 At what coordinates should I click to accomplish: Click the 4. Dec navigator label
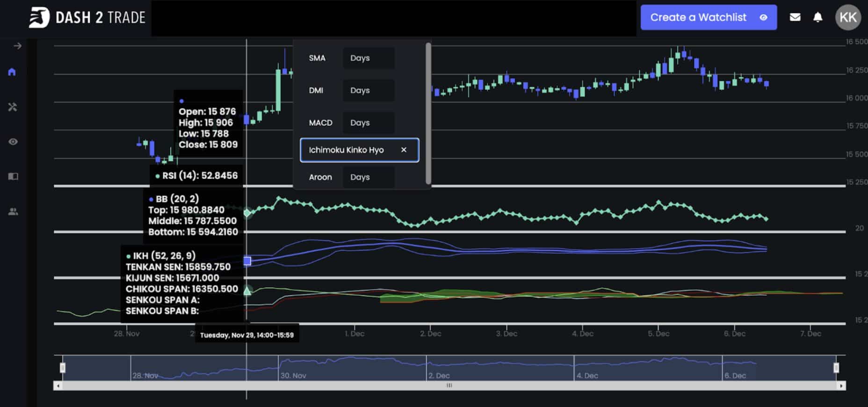point(587,376)
